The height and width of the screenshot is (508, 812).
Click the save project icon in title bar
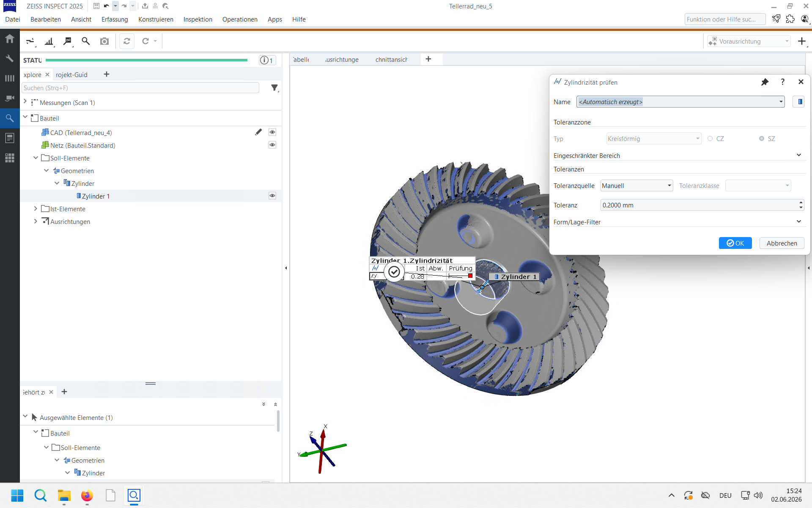pyautogui.click(x=96, y=6)
